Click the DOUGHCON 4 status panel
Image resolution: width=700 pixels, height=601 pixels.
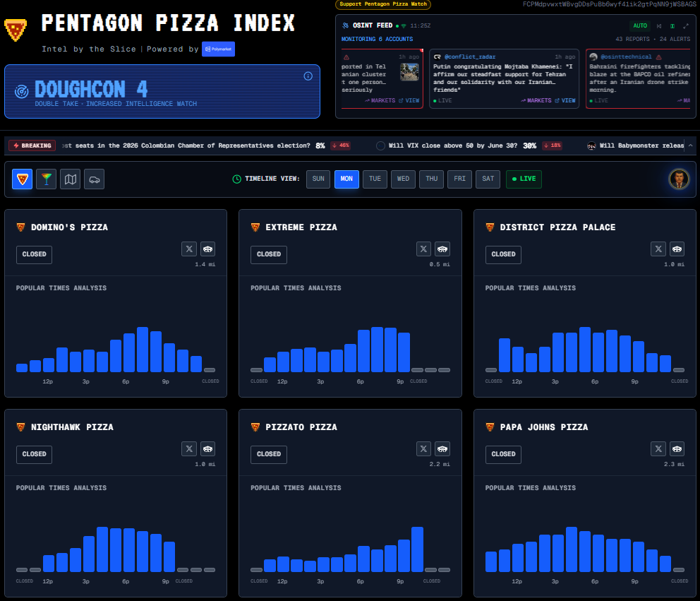(x=162, y=92)
